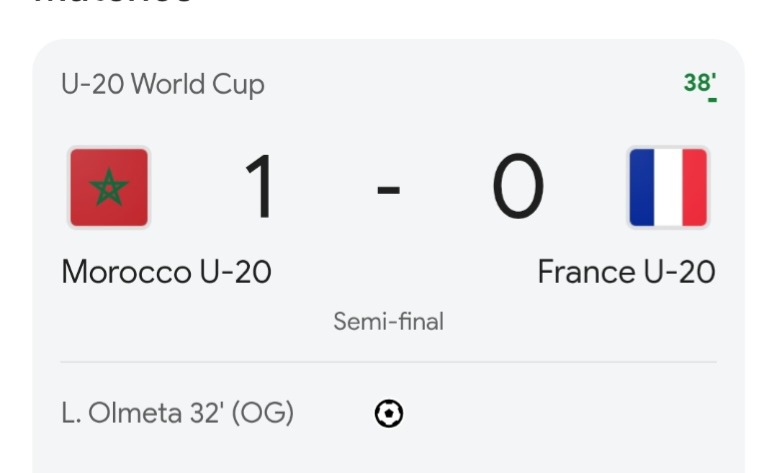Click Morocco's score of 1
Viewport: 768px width, 473px height.
click(x=260, y=188)
